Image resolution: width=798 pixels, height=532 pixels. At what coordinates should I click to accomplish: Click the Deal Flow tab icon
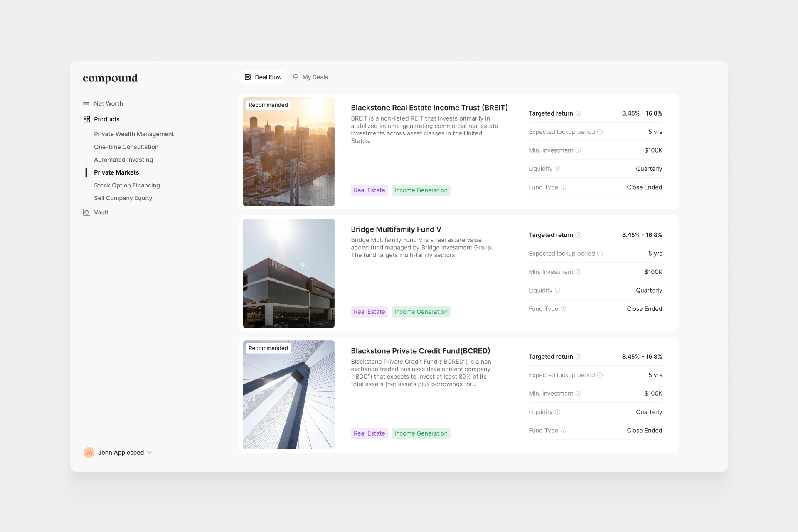tap(248, 77)
